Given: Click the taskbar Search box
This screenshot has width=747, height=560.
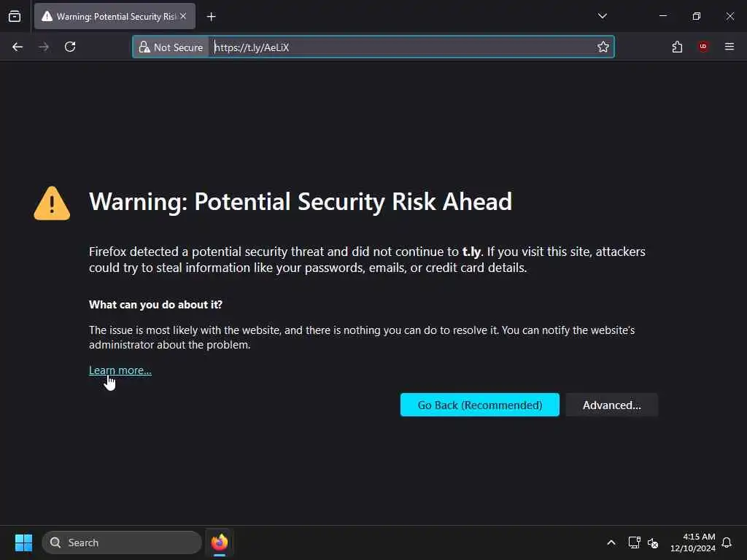Looking at the screenshot, I should click(122, 542).
